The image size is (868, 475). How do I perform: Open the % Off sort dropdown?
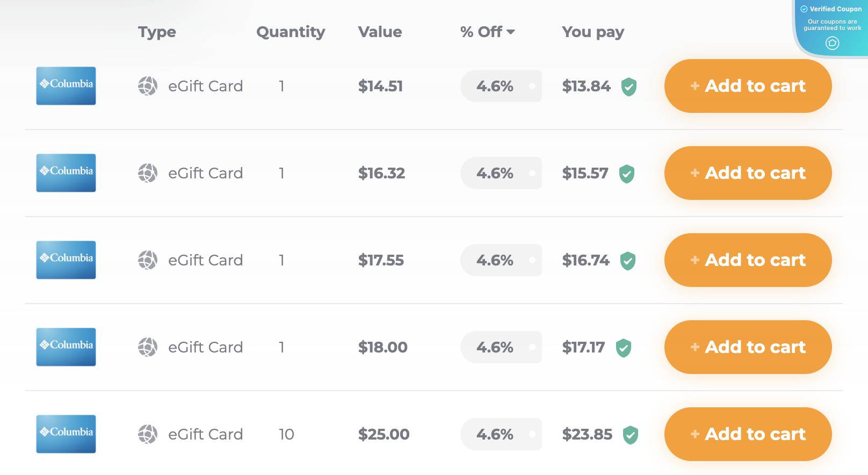click(x=511, y=32)
